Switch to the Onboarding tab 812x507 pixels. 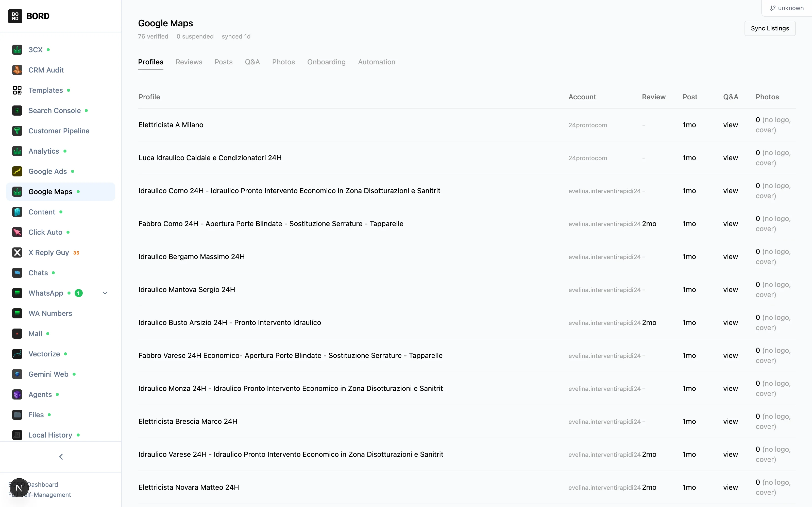point(326,62)
